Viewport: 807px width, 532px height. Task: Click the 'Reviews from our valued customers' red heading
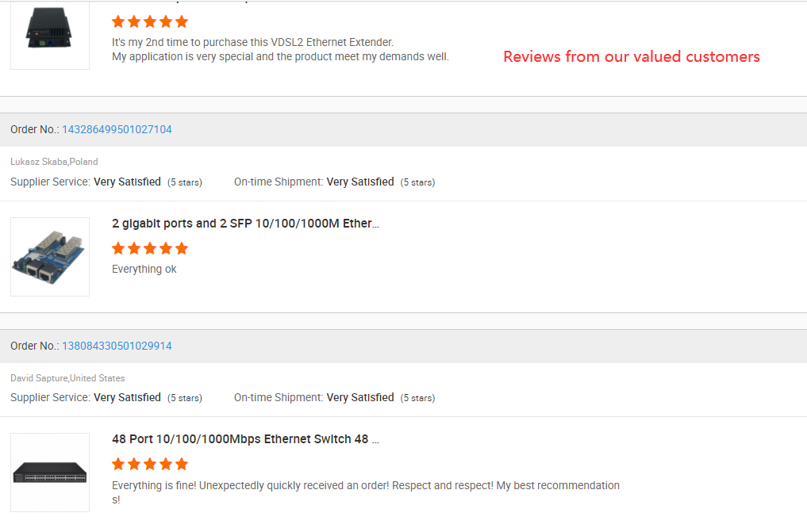(x=632, y=56)
